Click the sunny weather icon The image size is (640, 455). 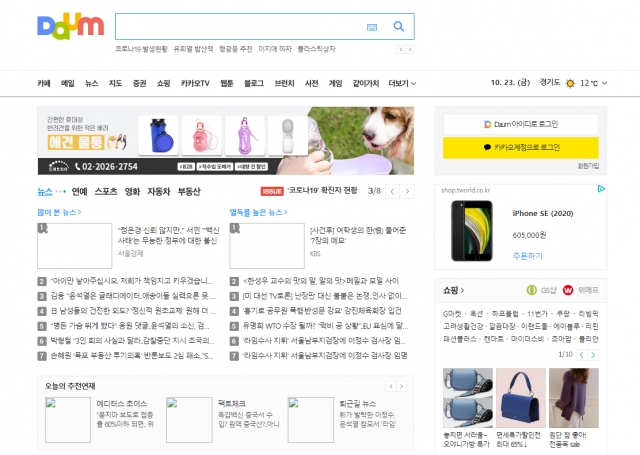[570, 83]
